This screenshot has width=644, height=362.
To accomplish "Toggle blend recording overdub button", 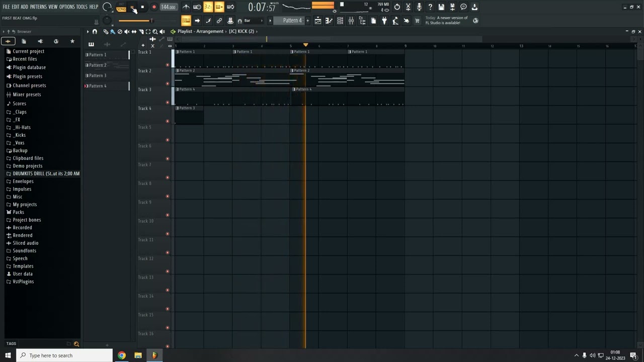I will click(x=219, y=7).
